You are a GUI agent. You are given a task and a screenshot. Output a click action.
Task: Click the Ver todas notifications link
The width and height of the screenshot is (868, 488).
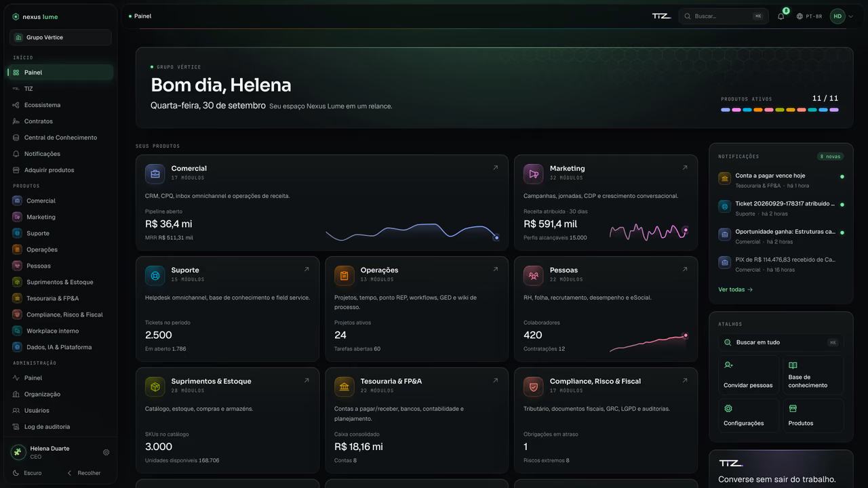[736, 289]
